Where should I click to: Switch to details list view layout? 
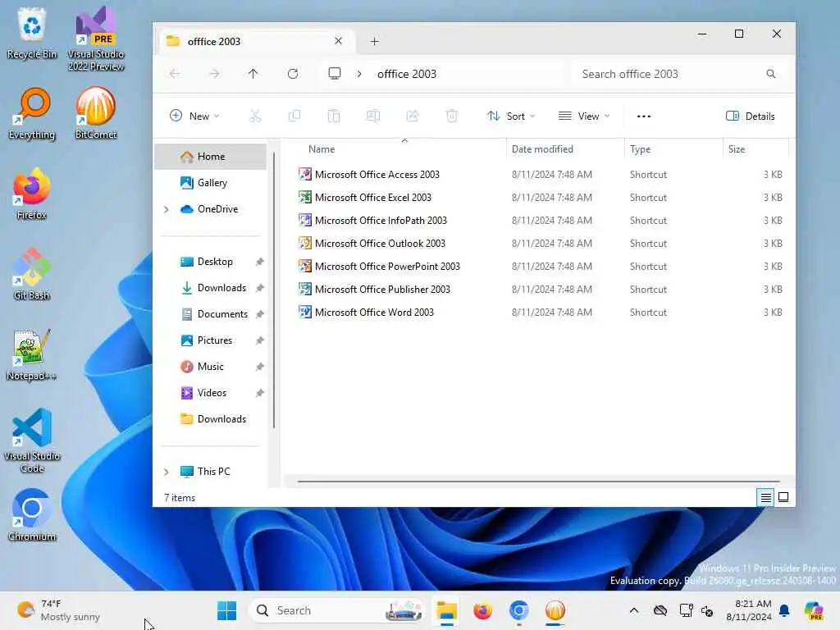tap(766, 498)
